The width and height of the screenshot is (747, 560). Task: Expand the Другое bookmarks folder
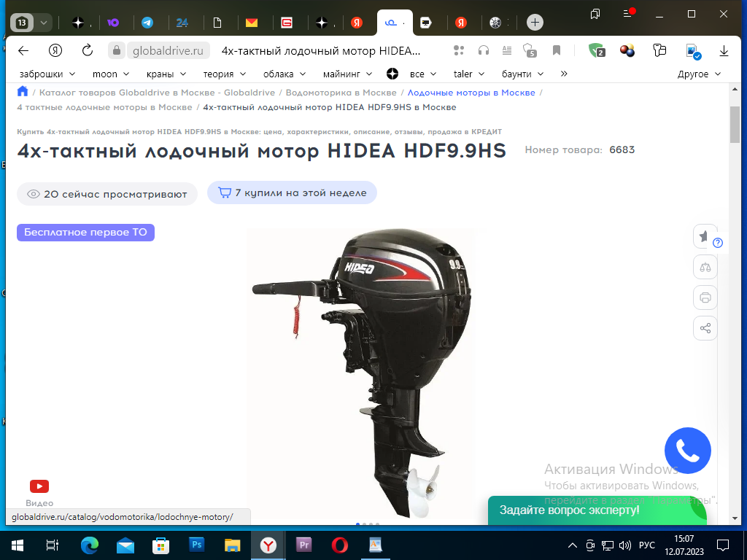point(700,74)
